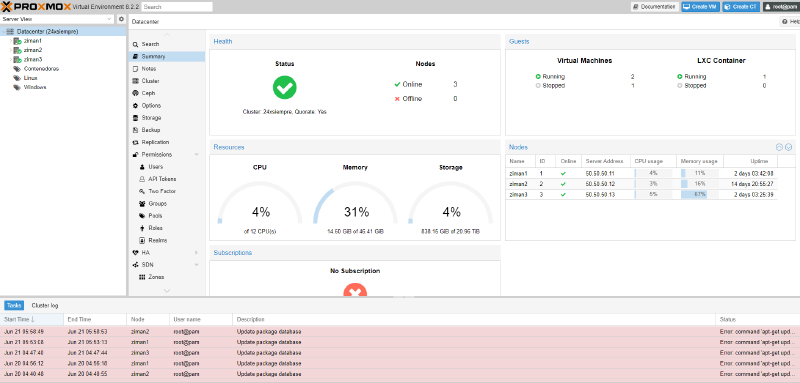The height and width of the screenshot is (383, 800).
Task: Click the Create VM button
Action: pos(701,7)
